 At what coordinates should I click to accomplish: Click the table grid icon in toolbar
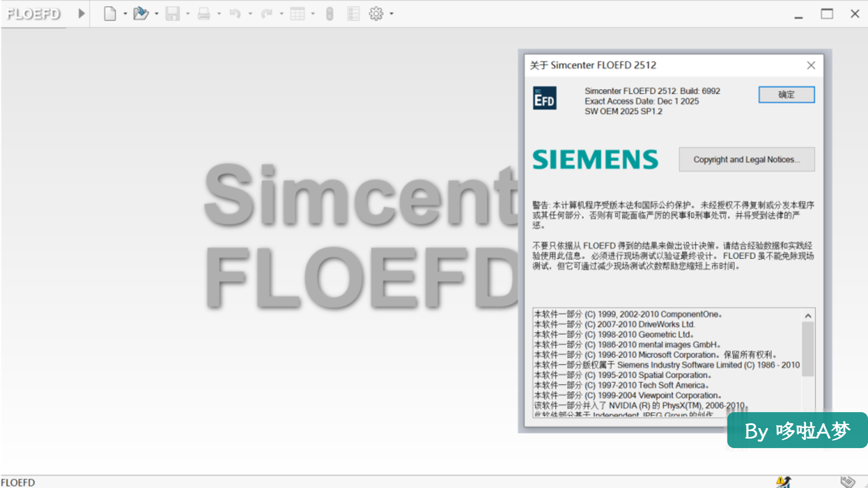click(297, 13)
